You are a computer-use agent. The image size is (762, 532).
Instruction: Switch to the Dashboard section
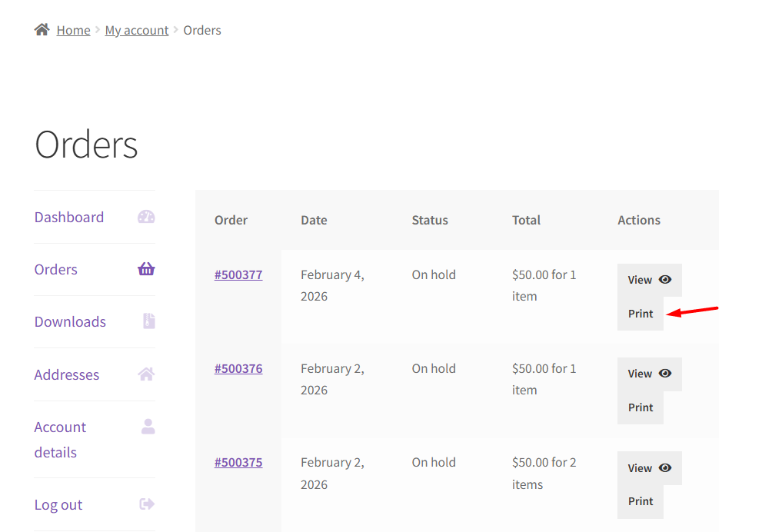[68, 217]
